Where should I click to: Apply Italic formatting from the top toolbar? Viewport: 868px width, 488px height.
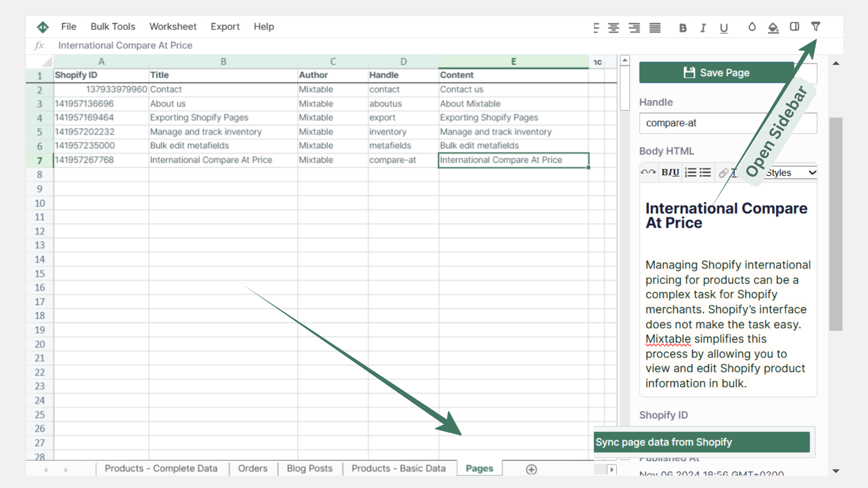coord(703,28)
